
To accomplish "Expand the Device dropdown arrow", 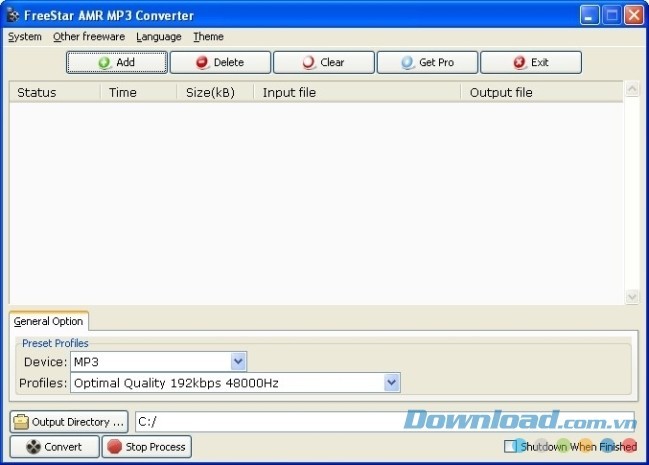I will tap(238, 361).
